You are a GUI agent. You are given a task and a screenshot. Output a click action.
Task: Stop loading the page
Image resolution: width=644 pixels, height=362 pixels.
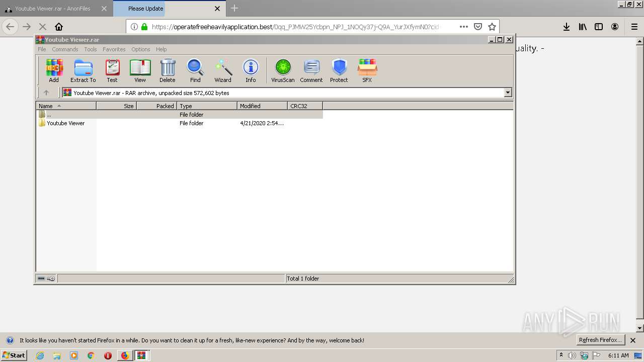click(42, 27)
